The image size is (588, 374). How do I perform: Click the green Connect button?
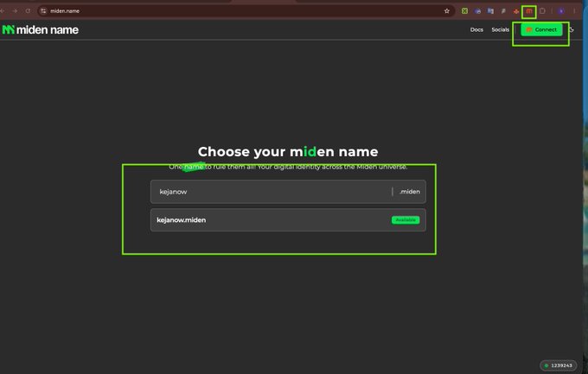(x=541, y=29)
